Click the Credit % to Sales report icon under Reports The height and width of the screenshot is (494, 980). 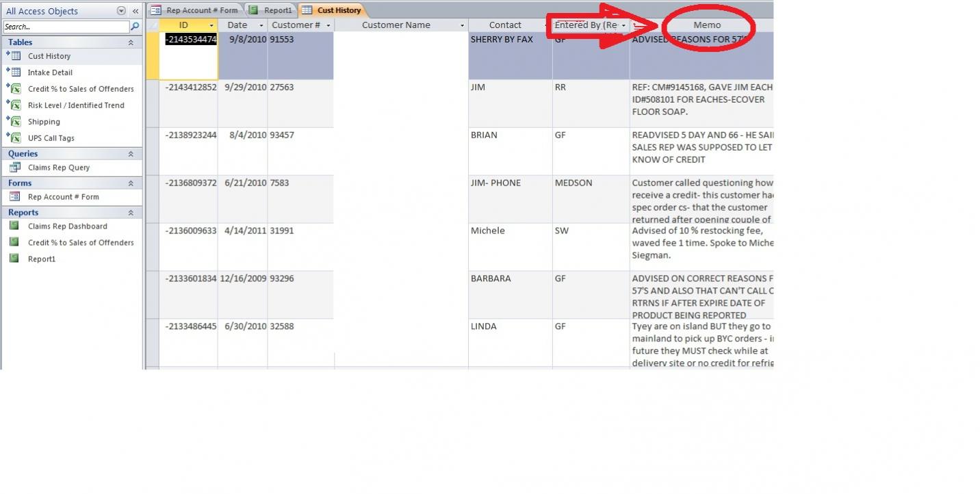click(x=14, y=243)
